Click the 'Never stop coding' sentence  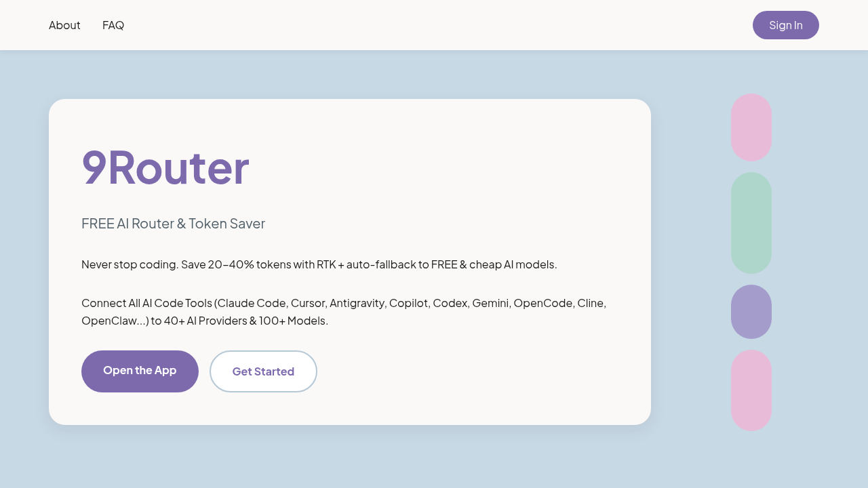click(x=319, y=264)
